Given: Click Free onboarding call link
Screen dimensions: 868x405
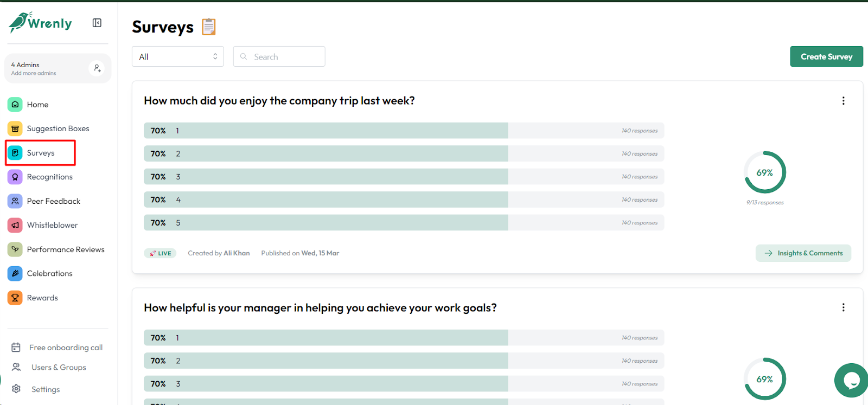Looking at the screenshot, I should [66, 348].
